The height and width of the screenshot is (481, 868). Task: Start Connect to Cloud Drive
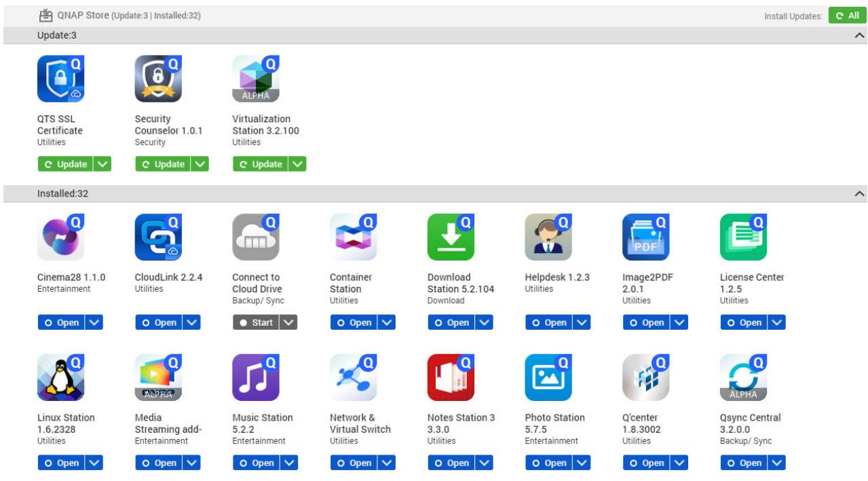(257, 323)
